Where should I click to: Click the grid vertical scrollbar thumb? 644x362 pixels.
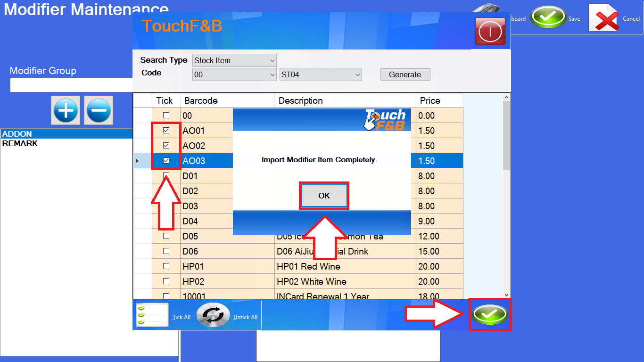point(507,135)
